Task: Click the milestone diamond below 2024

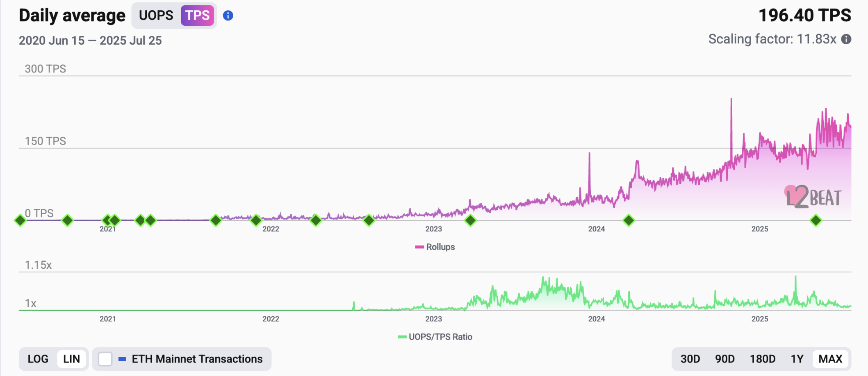Action: [x=629, y=220]
